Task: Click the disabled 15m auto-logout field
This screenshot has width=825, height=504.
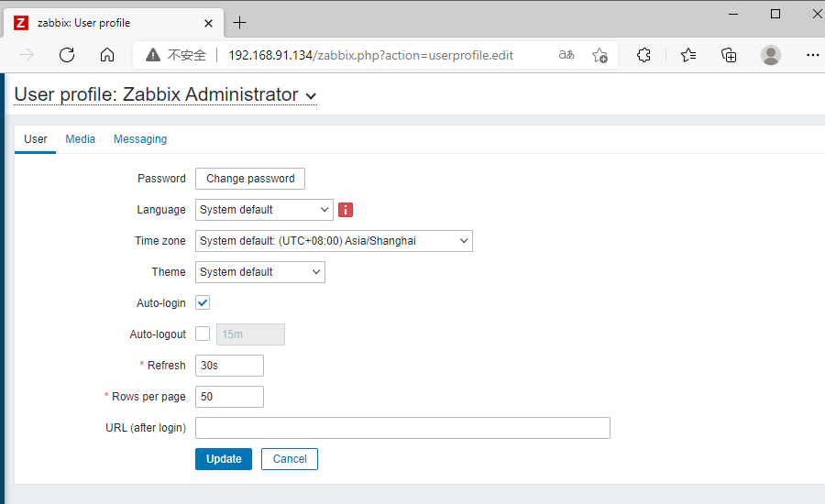Action: point(250,334)
